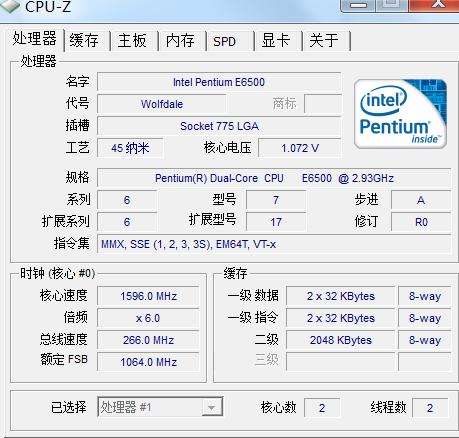Click the 型号 (Model) value 7
This screenshot has height=438, width=459.
(x=276, y=200)
